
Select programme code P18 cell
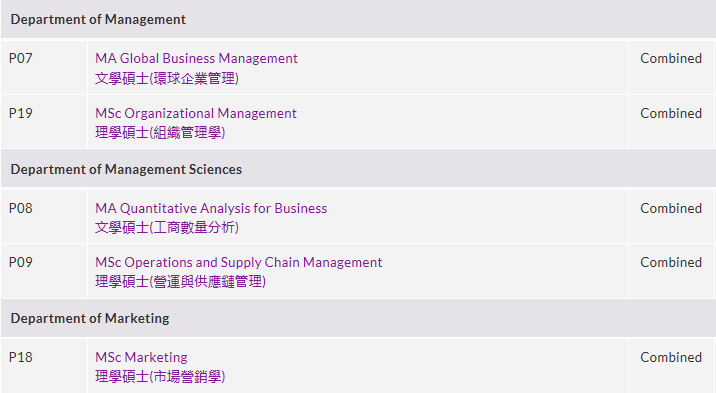click(x=44, y=366)
